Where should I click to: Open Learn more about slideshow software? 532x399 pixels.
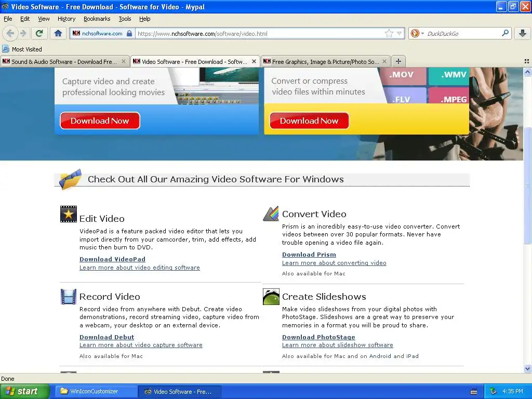click(x=338, y=345)
